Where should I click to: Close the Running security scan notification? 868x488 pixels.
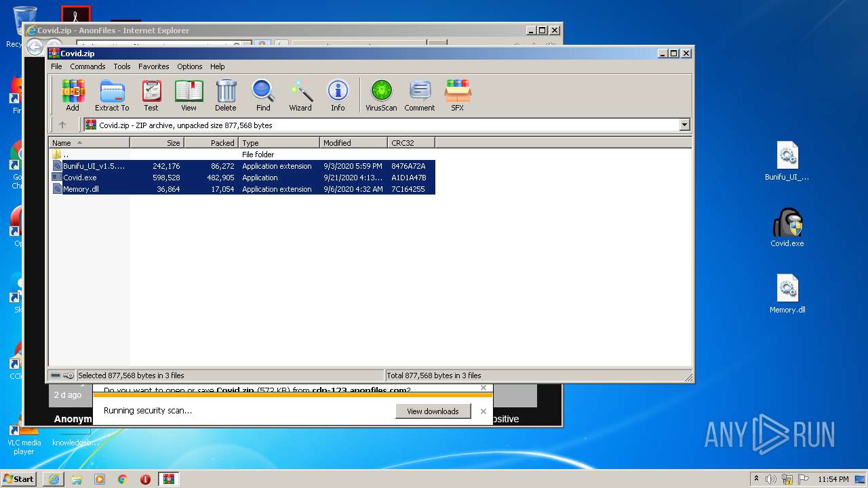(x=484, y=411)
